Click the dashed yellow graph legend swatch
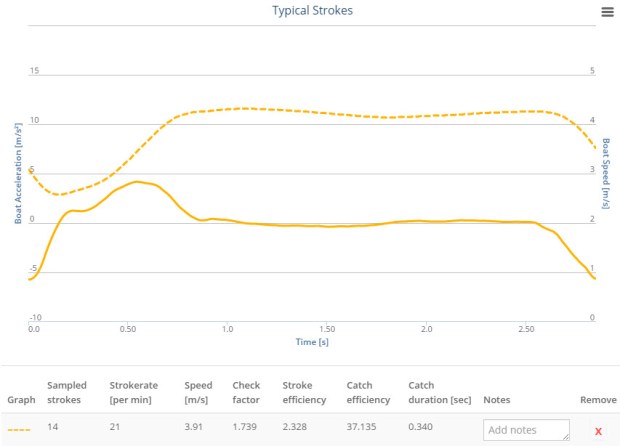The width and height of the screenshot is (620, 446). (x=20, y=428)
